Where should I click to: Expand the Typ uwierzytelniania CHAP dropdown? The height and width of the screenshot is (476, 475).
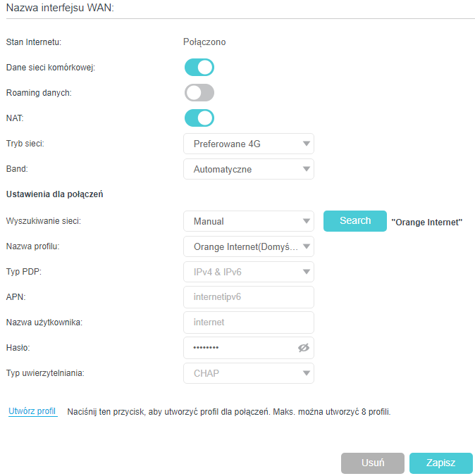248,373
